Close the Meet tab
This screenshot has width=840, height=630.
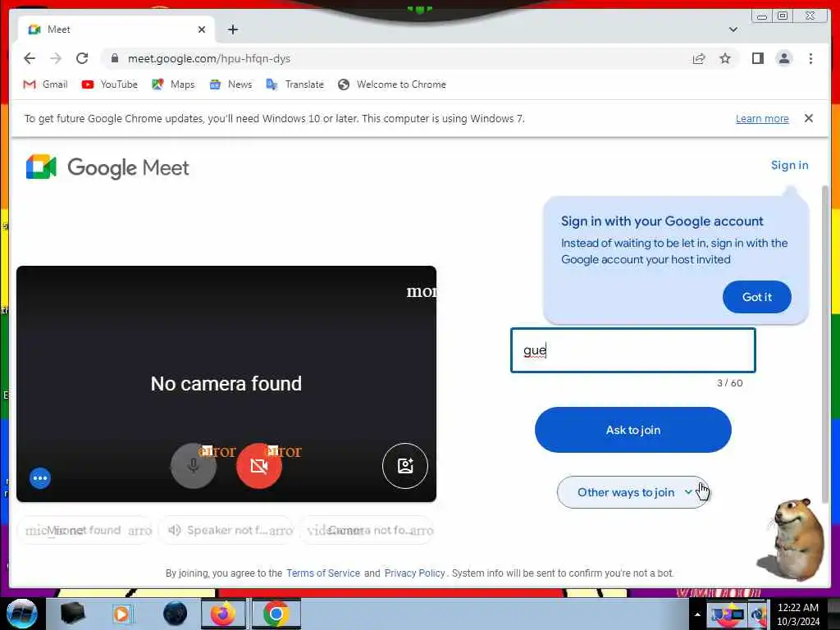(x=202, y=30)
